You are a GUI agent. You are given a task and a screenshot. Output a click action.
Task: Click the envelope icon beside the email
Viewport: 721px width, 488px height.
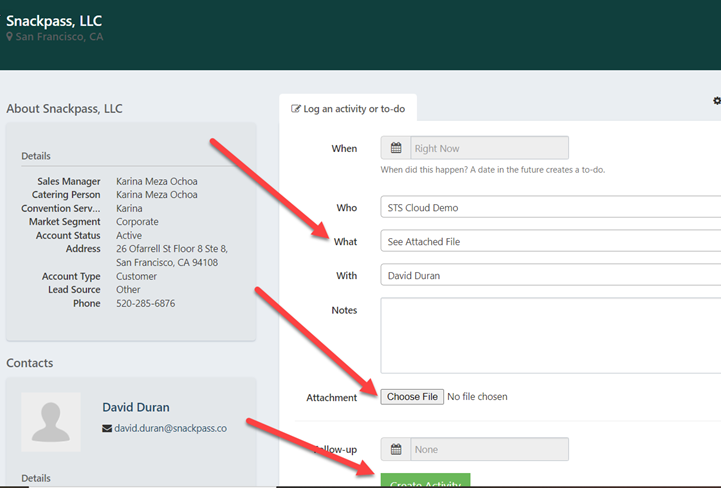tap(107, 428)
